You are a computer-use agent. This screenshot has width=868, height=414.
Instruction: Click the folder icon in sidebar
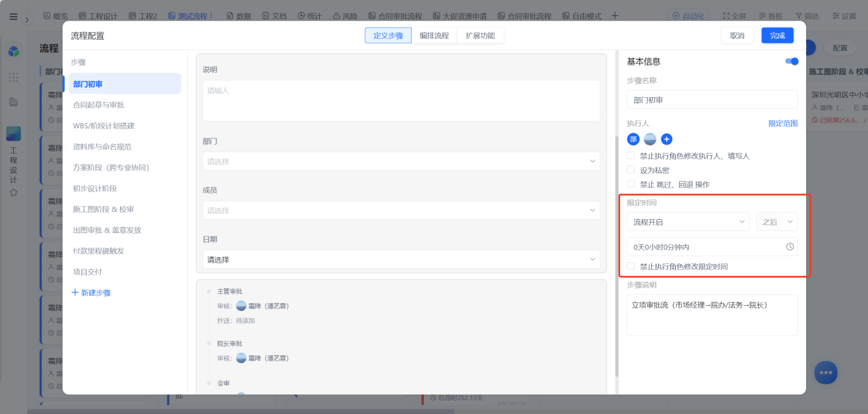click(13, 102)
